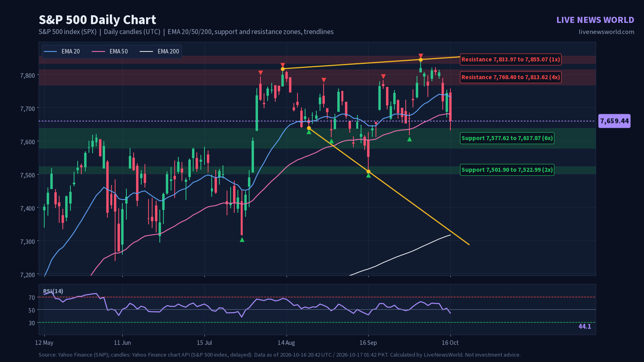Click the yellow trendline dot at the 14 Aug high
This screenshot has width=644, height=362.
click(283, 69)
